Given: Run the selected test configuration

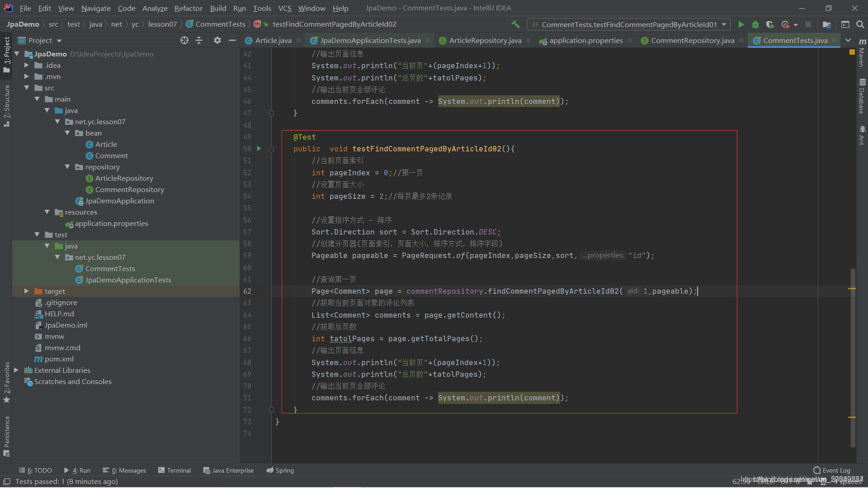Looking at the screenshot, I should coord(741,24).
